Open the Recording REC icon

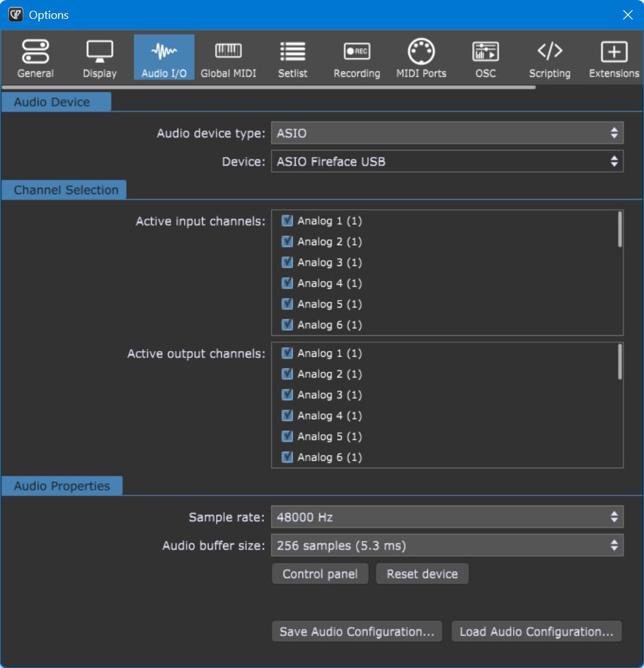coord(357,52)
